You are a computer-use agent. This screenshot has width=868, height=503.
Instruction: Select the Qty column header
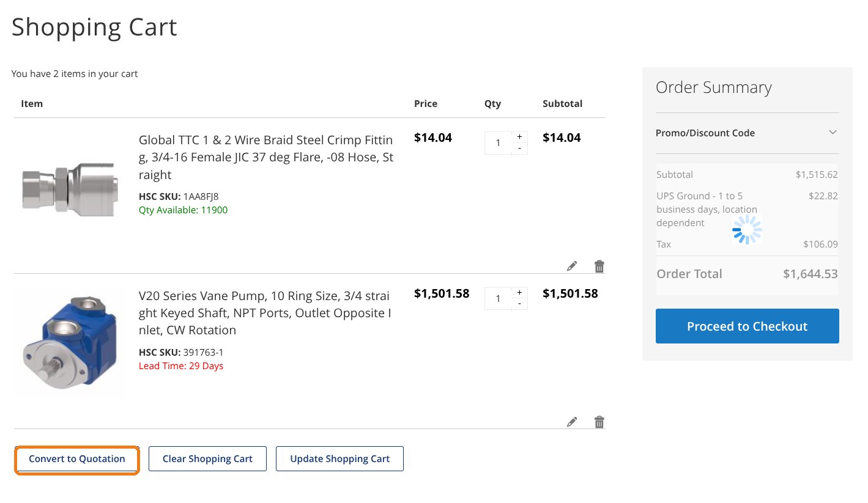pos(492,104)
